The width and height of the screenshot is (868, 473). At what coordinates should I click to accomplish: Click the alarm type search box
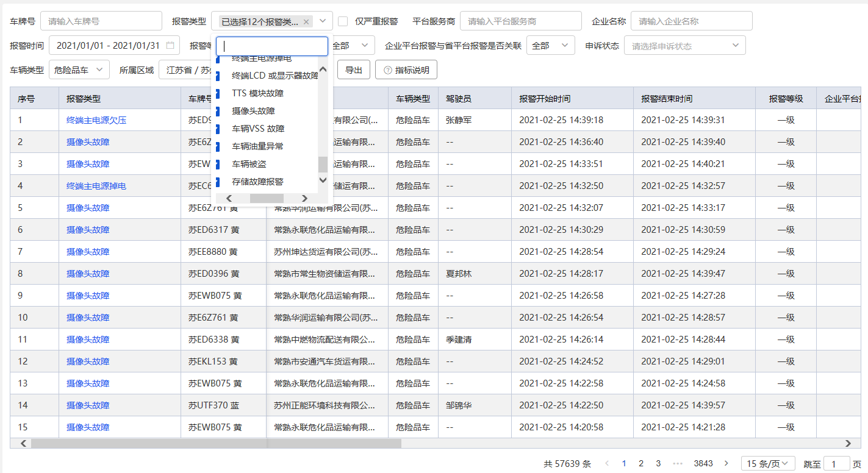click(x=272, y=46)
